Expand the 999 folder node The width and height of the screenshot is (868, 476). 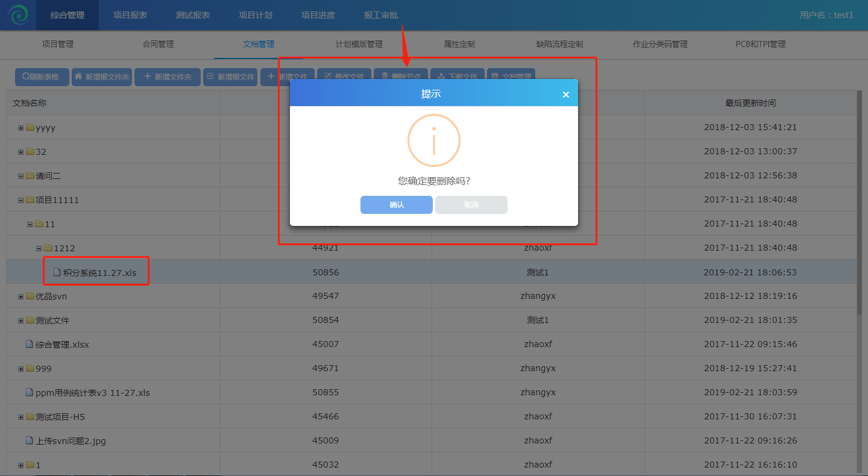click(20, 369)
